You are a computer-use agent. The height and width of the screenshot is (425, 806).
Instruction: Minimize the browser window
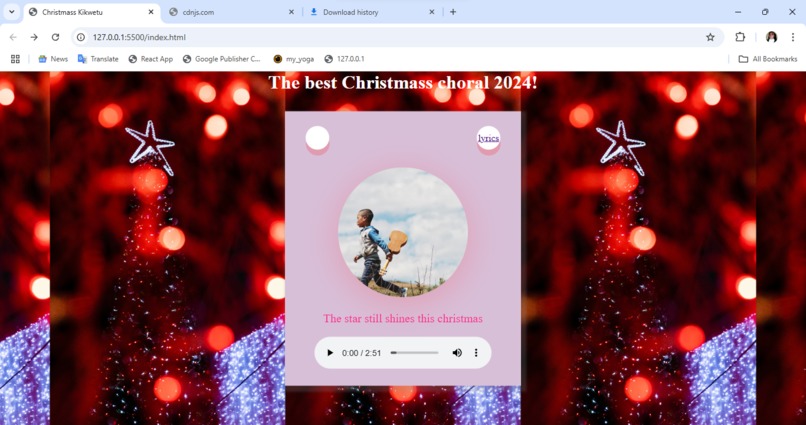coord(738,12)
